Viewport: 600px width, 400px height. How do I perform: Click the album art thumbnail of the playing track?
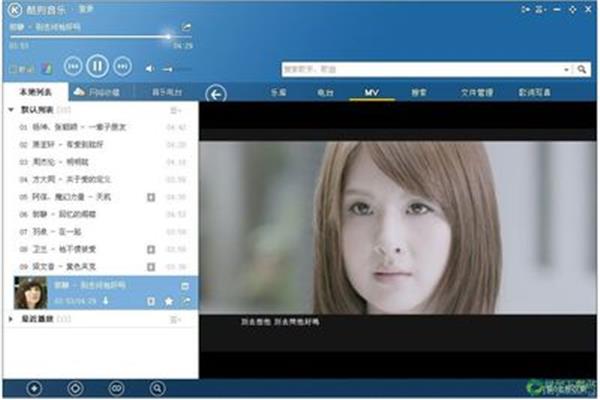pos(31,293)
